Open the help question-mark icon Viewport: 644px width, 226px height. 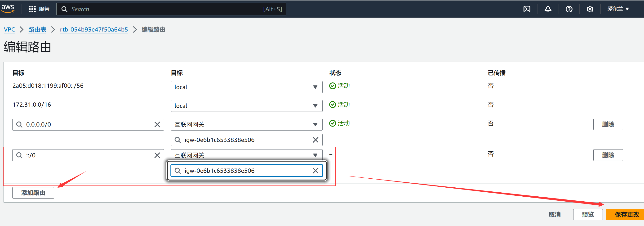click(x=569, y=9)
